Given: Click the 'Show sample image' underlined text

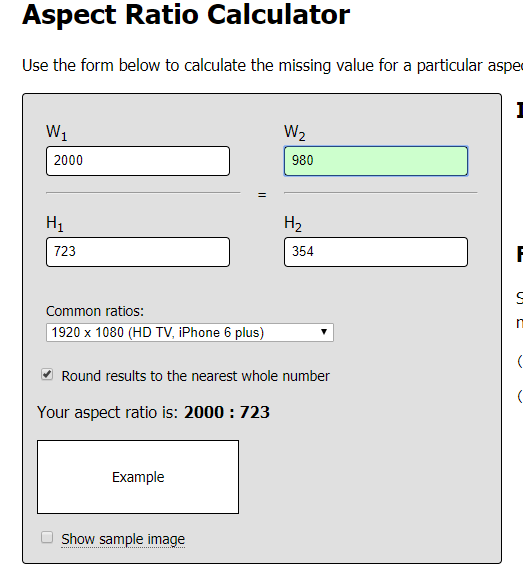Looking at the screenshot, I should tap(123, 539).
